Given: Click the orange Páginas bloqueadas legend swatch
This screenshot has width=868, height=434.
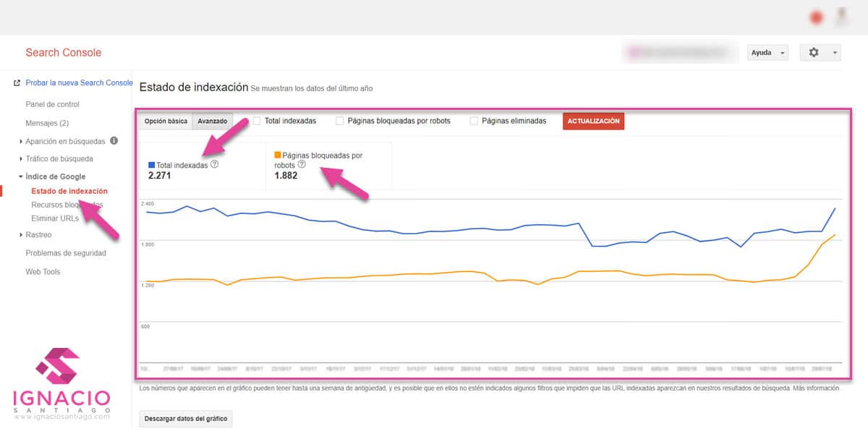Looking at the screenshot, I should click(278, 155).
